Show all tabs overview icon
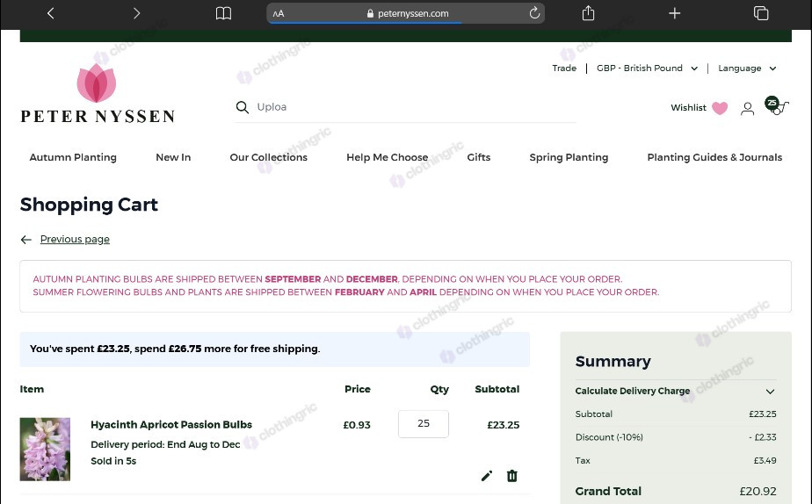 coord(761,13)
